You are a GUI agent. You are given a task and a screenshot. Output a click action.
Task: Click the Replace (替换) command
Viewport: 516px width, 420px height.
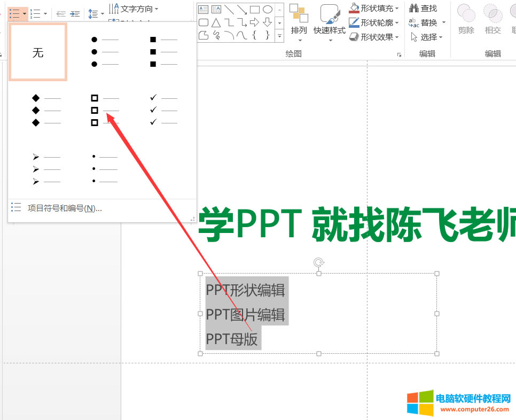click(426, 22)
